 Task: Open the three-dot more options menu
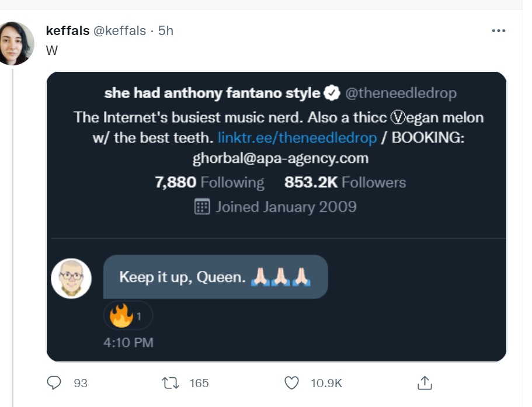(498, 31)
